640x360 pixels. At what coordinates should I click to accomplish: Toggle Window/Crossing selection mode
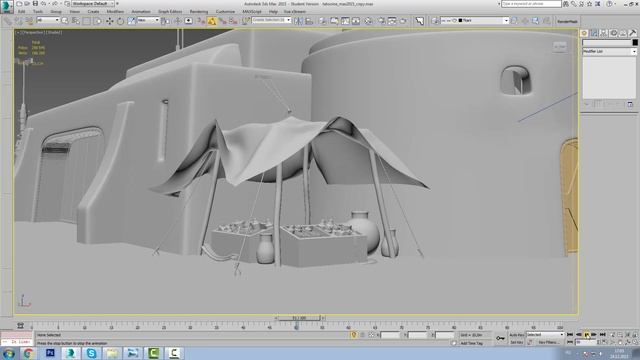(98, 21)
